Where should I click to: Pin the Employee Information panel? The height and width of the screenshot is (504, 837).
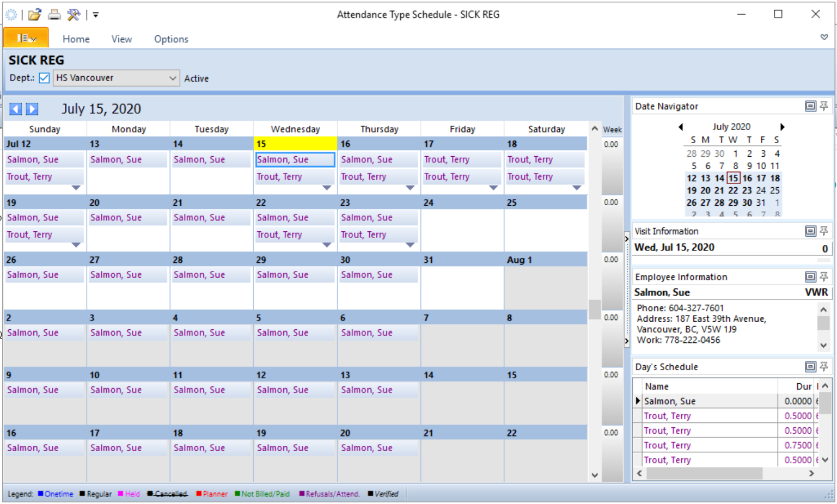[x=824, y=277]
